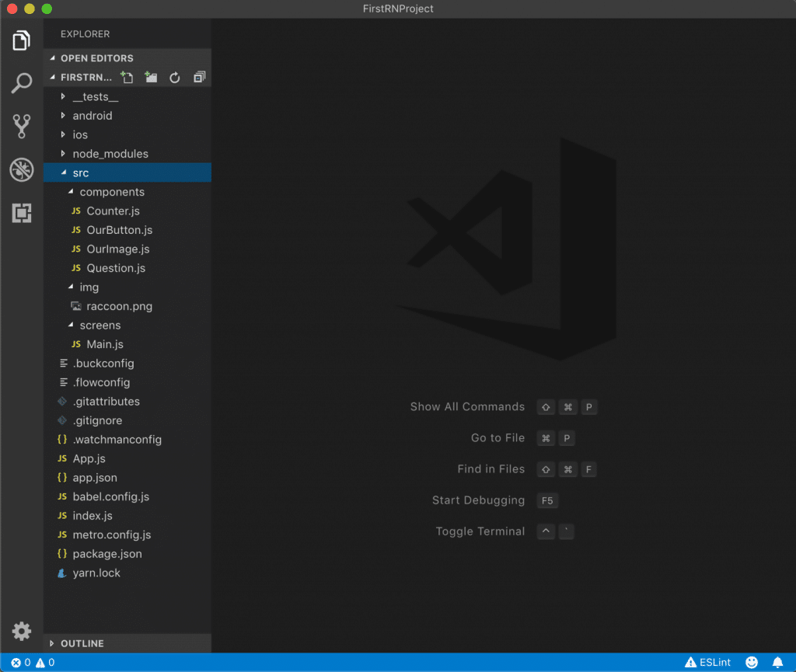Open the ESLint status bar item

coord(707,663)
